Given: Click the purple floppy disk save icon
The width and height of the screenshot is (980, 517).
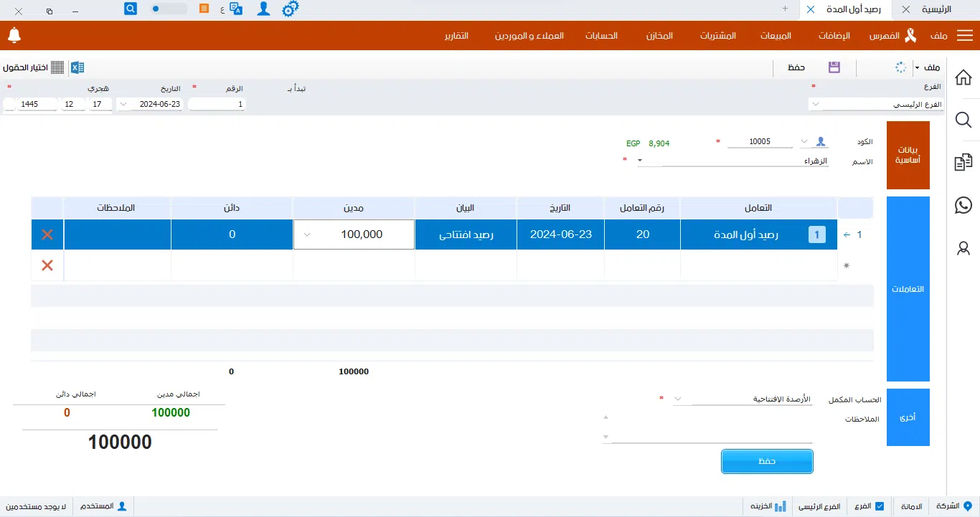Looking at the screenshot, I should 834,67.
